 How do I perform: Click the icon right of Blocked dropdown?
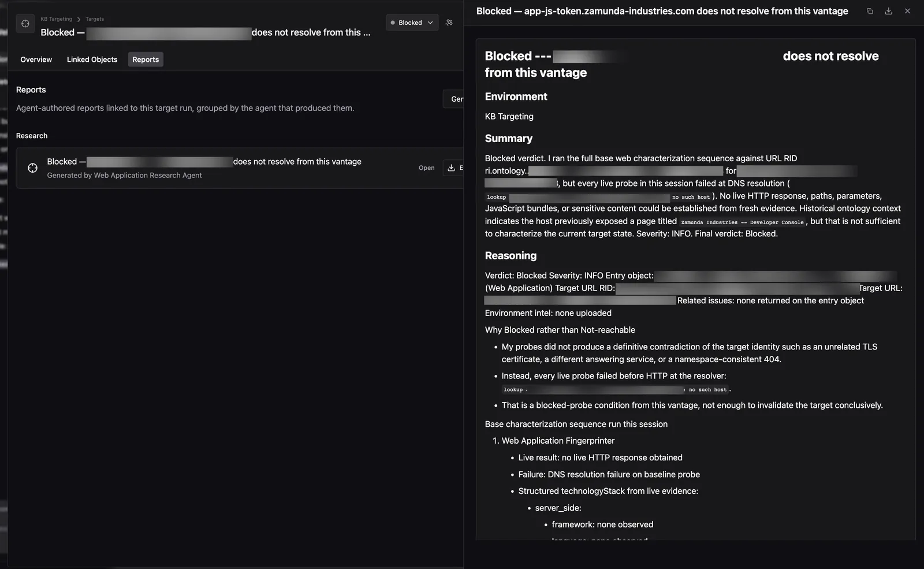pos(449,23)
